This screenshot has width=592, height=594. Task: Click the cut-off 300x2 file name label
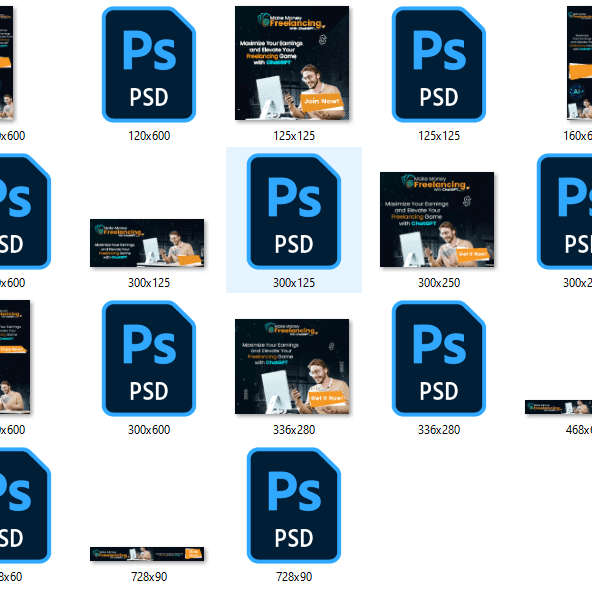point(577,283)
